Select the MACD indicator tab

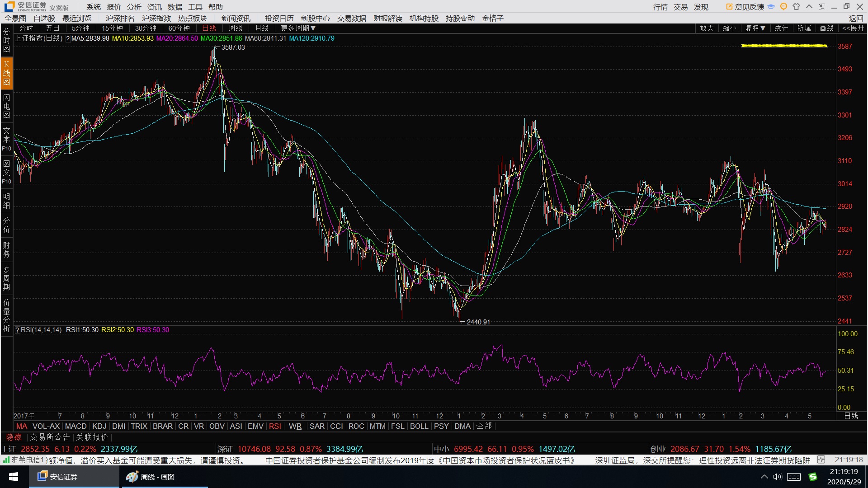point(75,426)
